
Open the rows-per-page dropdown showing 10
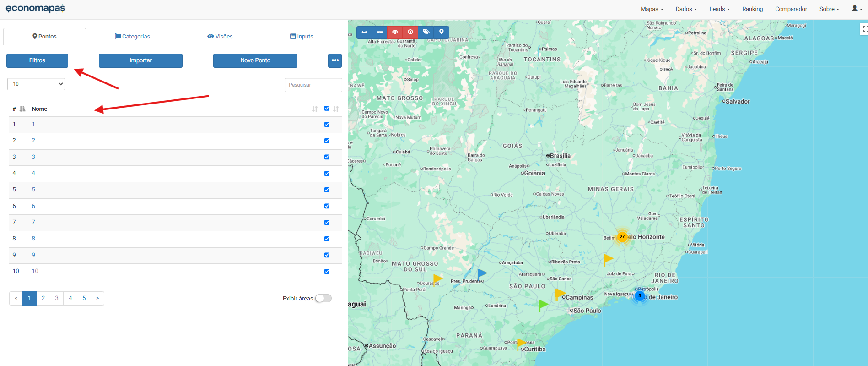tap(36, 84)
